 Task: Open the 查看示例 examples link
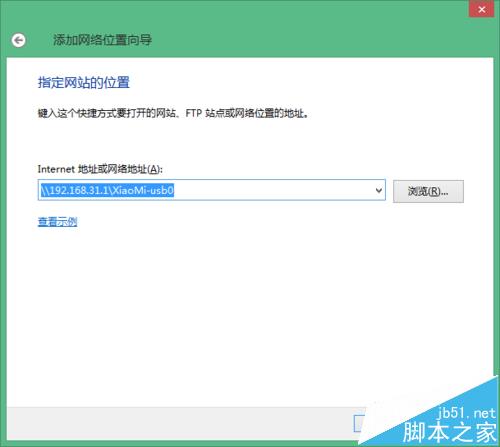(57, 222)
